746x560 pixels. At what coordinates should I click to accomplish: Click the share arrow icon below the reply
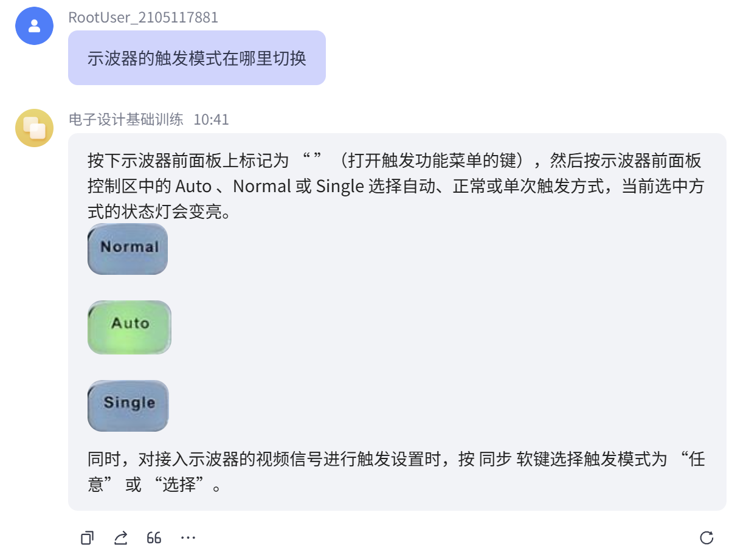pos(121,538)
